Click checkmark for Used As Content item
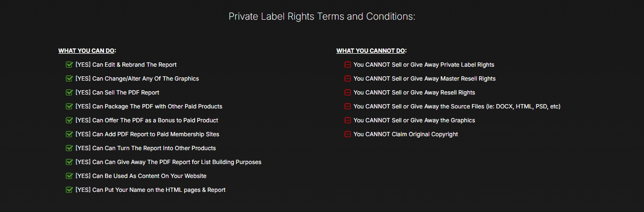Image resolution: width=644 pixels, height=212 pixels. click(69, 176)
